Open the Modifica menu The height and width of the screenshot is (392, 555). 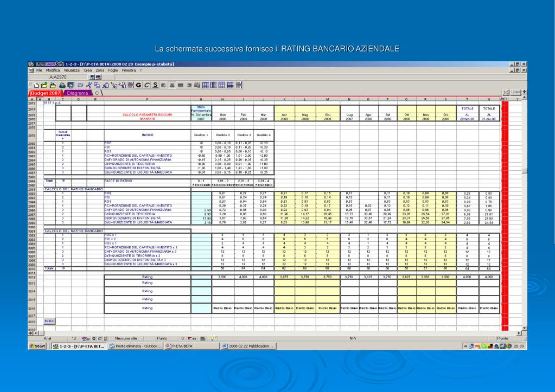(x=53, y=70)
